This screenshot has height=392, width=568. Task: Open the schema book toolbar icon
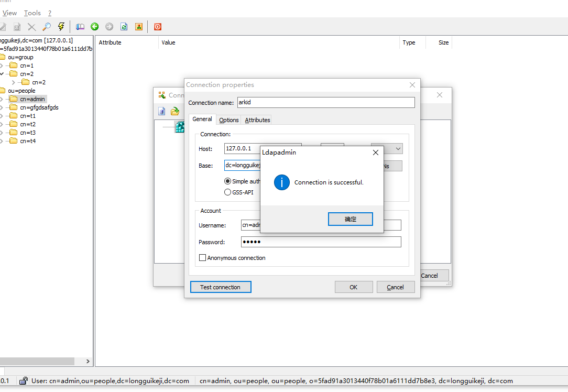80,27
